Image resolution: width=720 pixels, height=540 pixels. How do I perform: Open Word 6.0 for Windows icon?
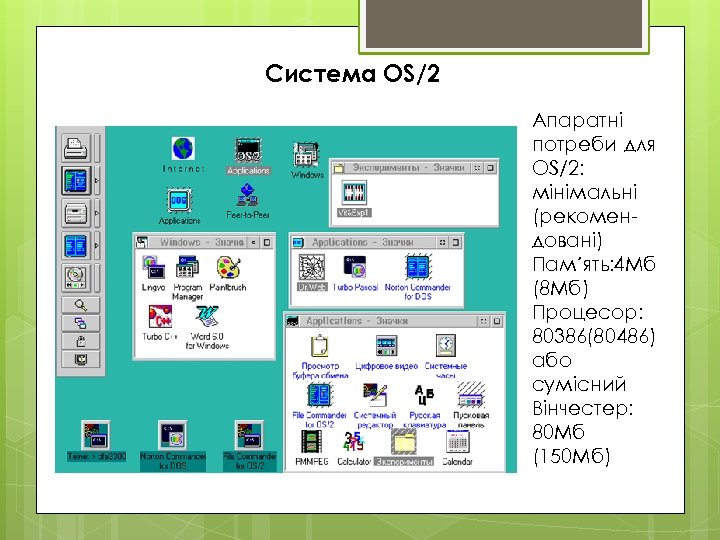point(207,317)
